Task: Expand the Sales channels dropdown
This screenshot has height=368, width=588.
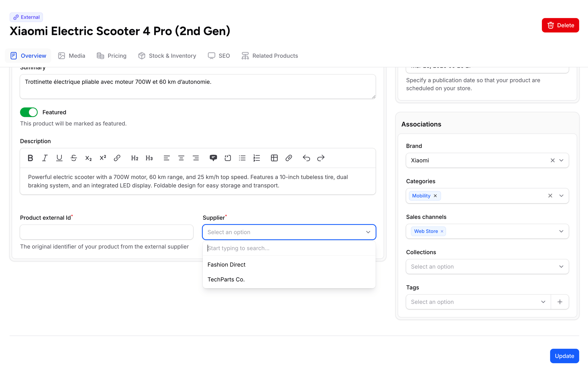Action: click(x=561, y=231)
